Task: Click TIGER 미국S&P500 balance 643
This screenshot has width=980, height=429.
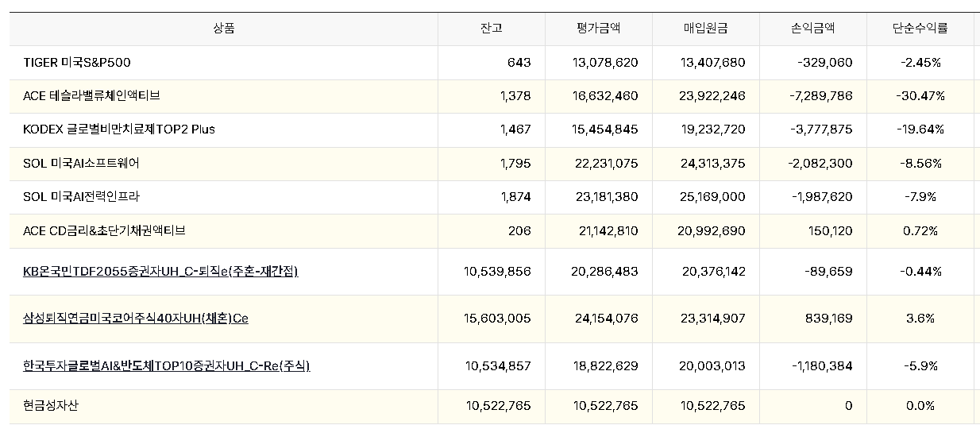Action: click(x=519, y=62)
